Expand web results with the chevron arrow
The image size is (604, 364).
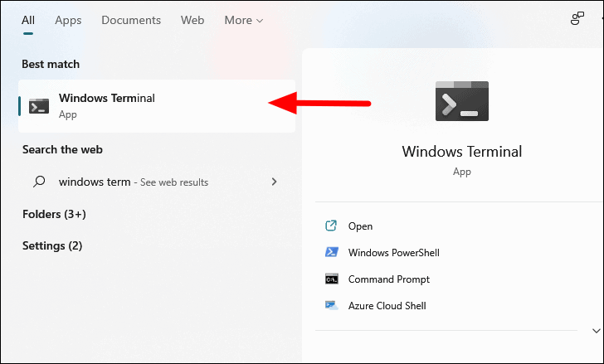274,182
